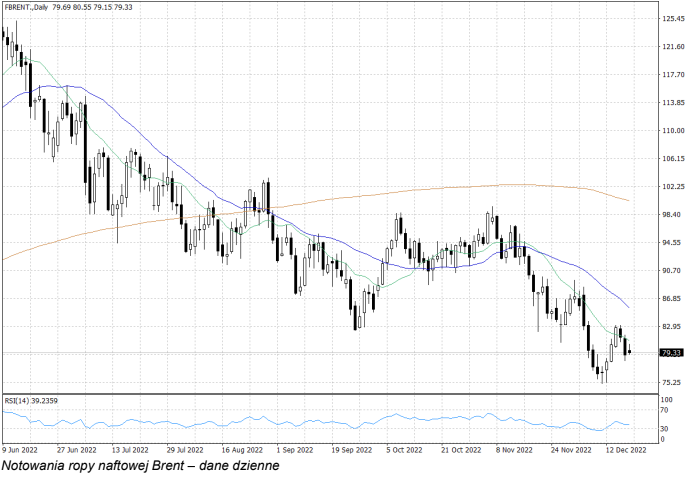Select the RSI 30 level label
The image size is (687, 477).
pyautogui.click(x=665, y=429)
